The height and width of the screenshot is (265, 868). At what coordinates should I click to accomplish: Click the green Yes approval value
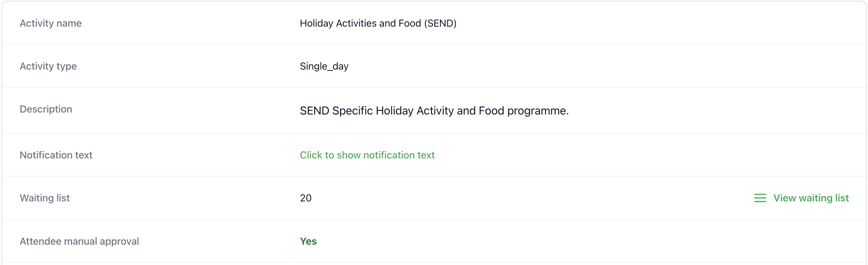[x=308, y=241]
